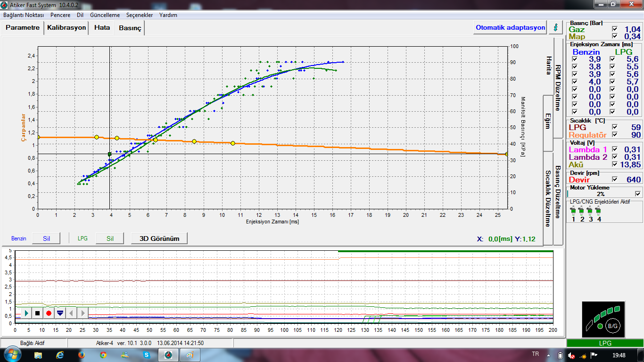Click the green LED dot on fuel switch

600,326
